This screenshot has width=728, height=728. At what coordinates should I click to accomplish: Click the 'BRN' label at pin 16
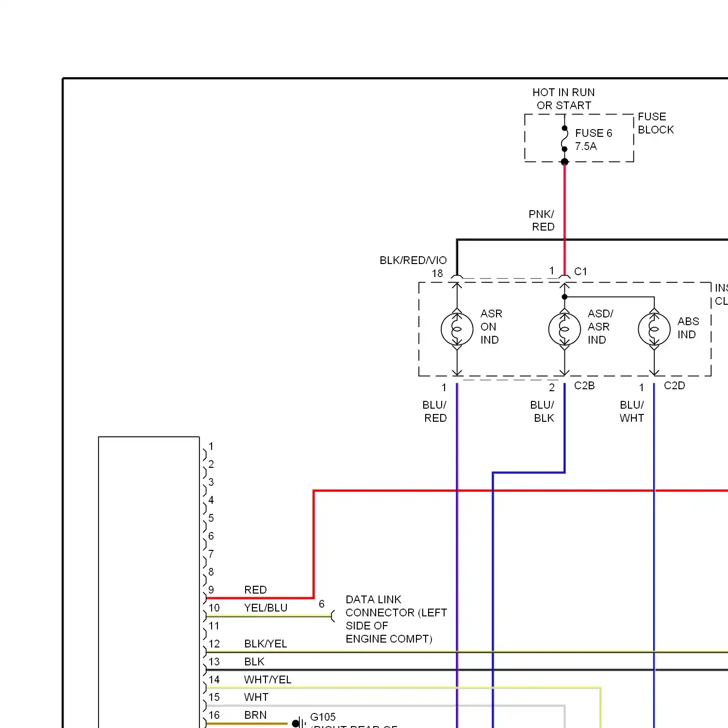[x=255, y=715]
